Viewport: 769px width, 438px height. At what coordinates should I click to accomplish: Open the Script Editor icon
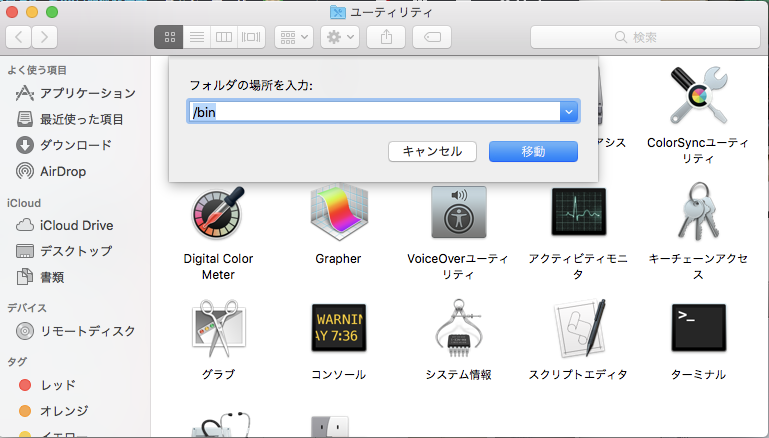point(579,327)
